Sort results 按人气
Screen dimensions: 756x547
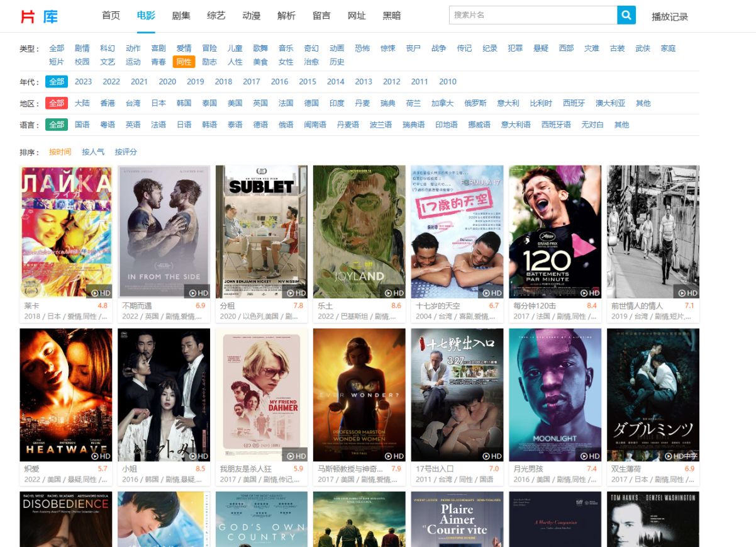click(x=93, y=152)
